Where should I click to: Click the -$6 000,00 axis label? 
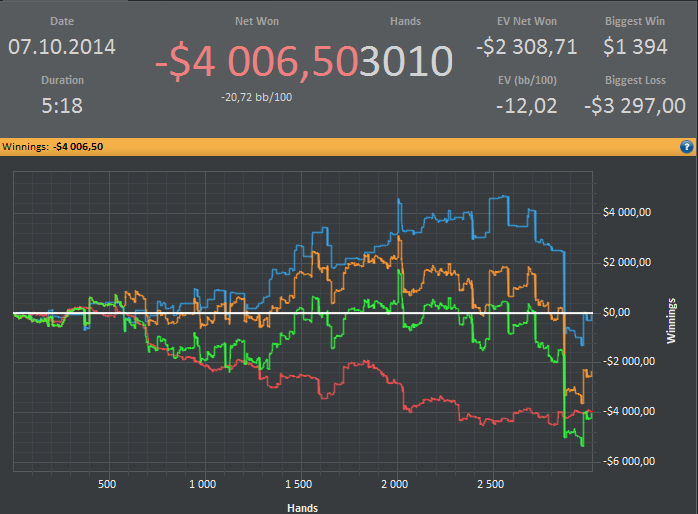click(629, 461)
